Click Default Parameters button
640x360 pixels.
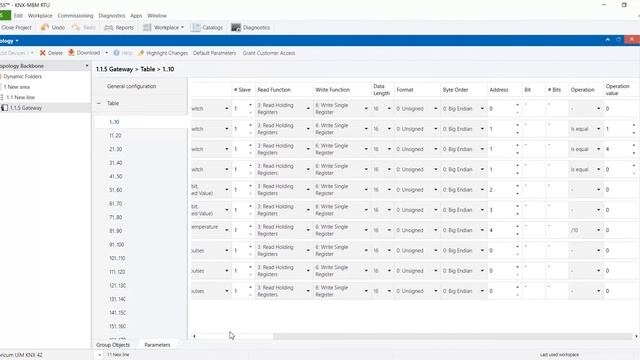coord(214,53)
